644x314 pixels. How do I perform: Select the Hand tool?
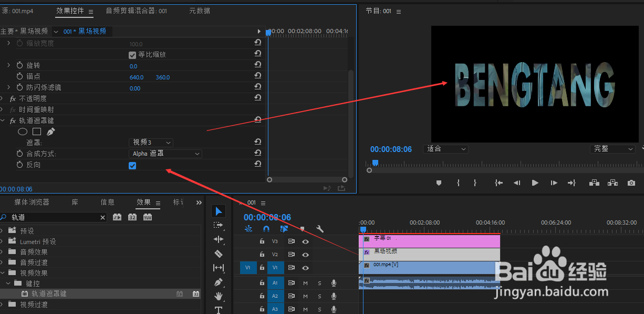point(219,296)
